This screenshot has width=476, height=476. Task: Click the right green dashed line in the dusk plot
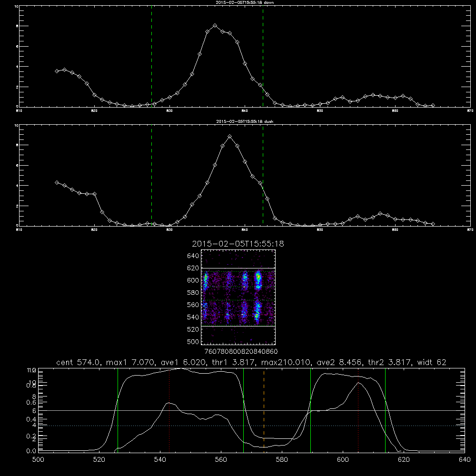click(x=263, y=176)
